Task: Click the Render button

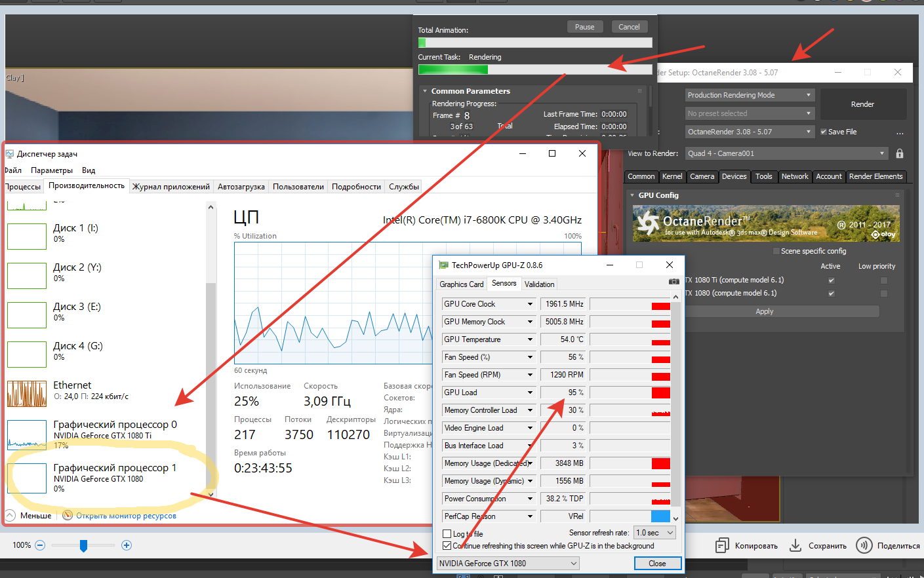Action: (x=863, y=104)
